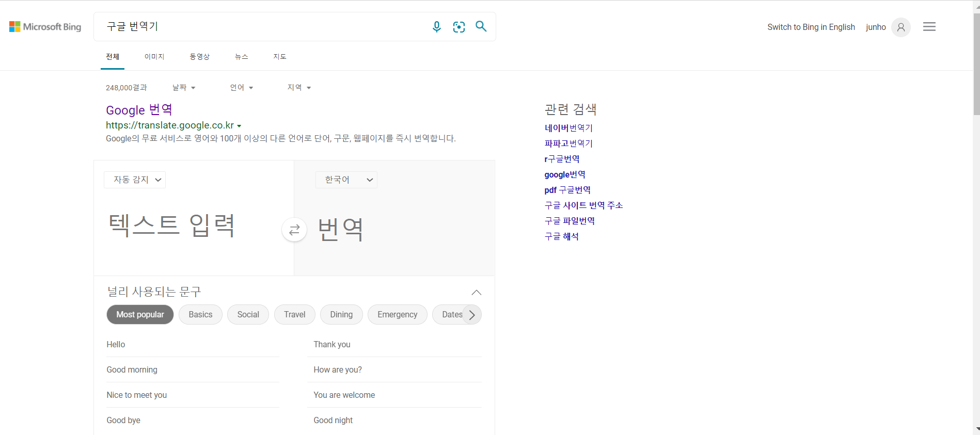
Task: Click the magnifier search icon
Action: click(x=481, y=26)
